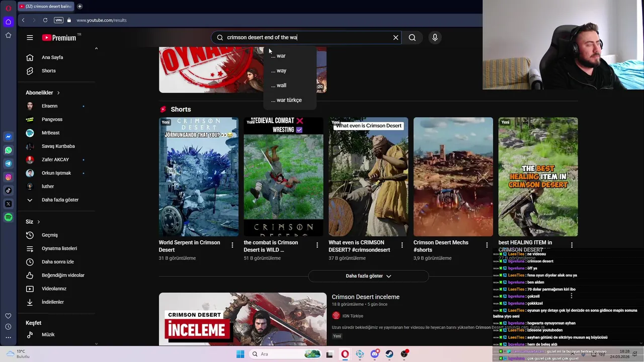Open options for HEALING ITEM short

click(x=572, y=245)
